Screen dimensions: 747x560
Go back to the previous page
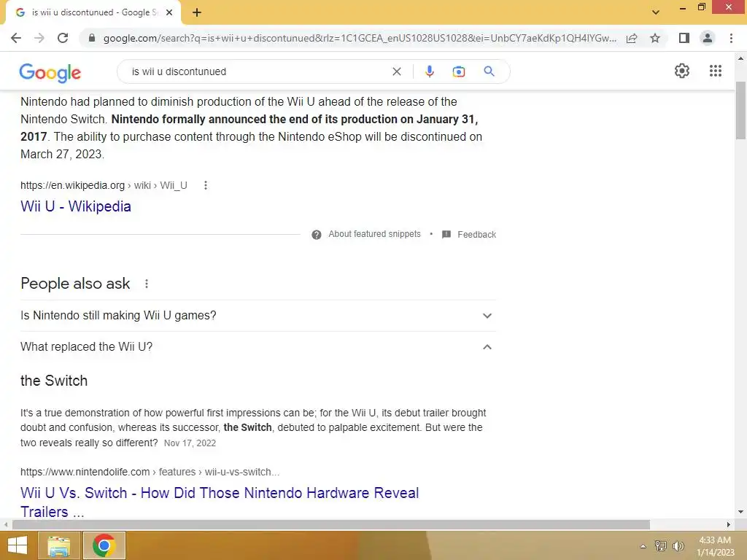(16, 38)
